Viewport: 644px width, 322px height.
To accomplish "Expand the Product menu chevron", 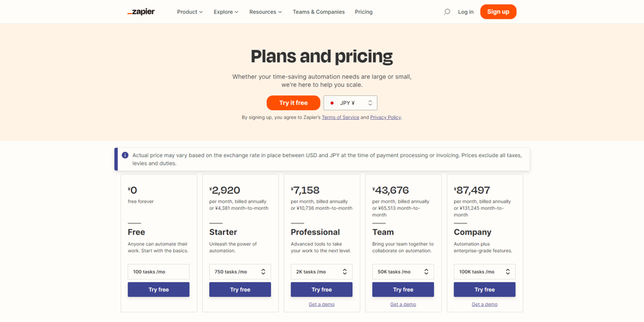I will (201, 12).
